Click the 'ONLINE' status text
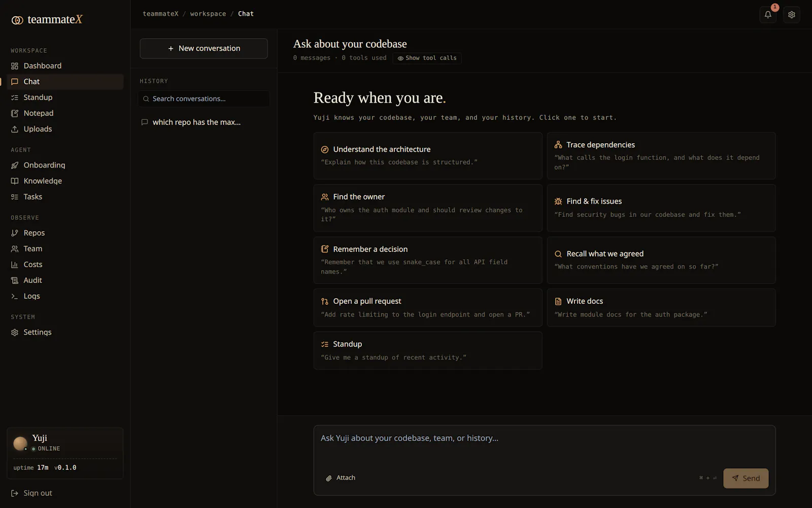Image resolution: width=812 pixels, height=508 pixels. coord(49,449)
